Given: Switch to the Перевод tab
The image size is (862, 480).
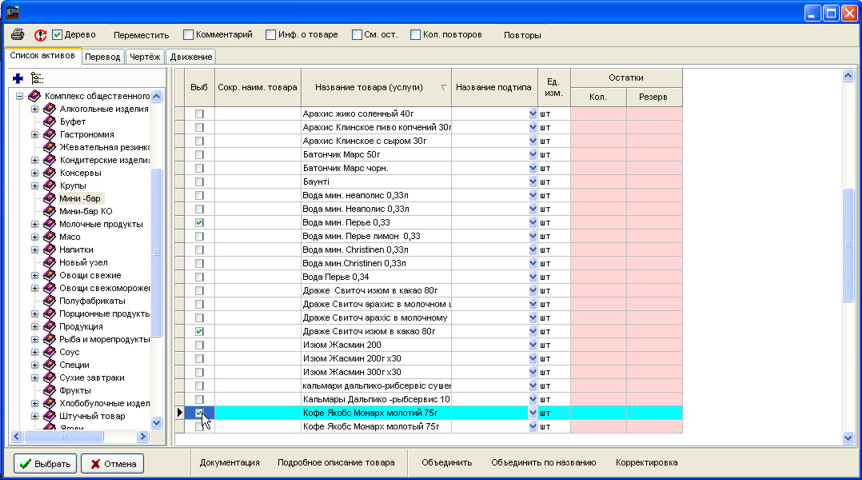Looking at the screenshot, I should click(x=103, y=57).
